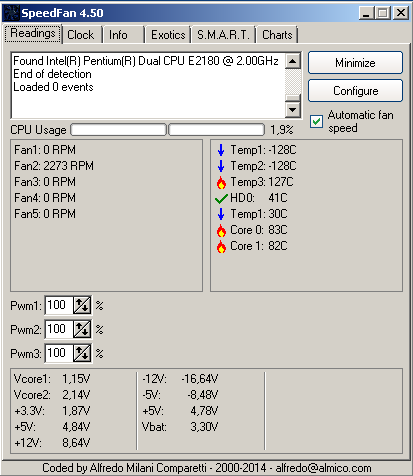The image size is (413, 476).
Task: Click the 'End of detection' log line
Action: [52, 74]
